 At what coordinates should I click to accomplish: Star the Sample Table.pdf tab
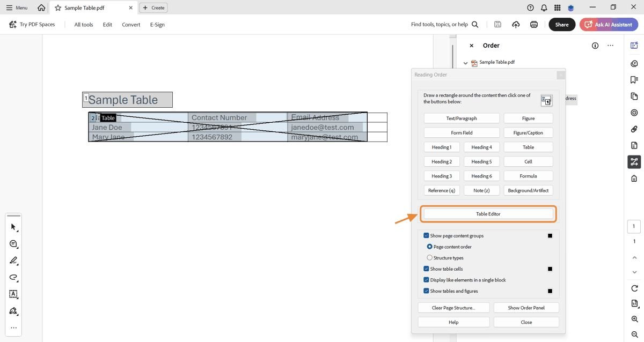pyautogui.click(x=58, y=8)
